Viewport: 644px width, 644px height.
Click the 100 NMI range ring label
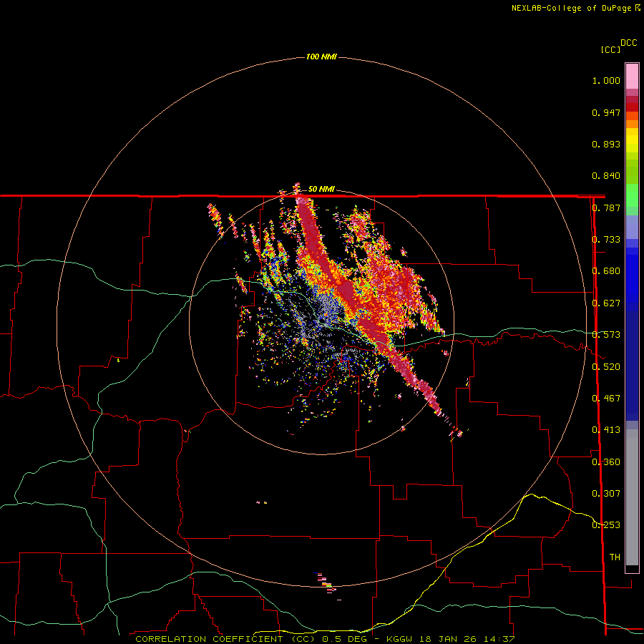pos(321,57)
